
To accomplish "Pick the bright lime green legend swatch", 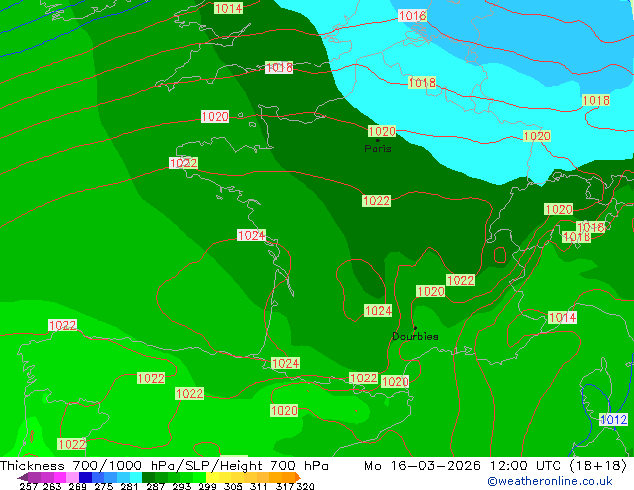I will point(199,477).
